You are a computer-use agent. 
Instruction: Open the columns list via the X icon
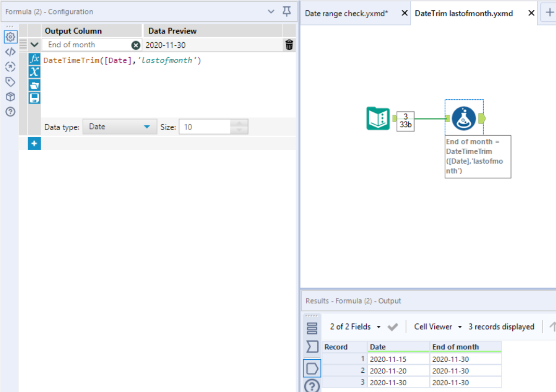[x=34, y=72]
